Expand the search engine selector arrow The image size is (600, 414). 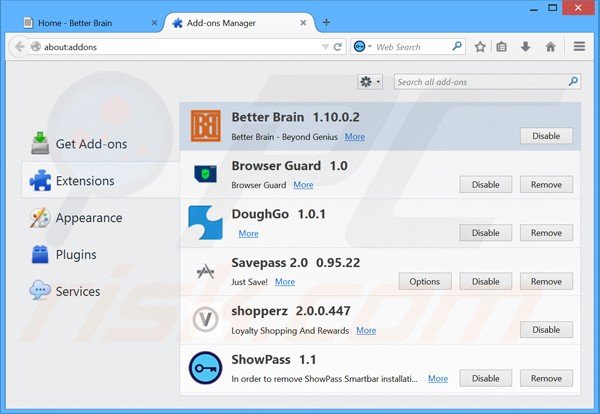pyautogui.click(x=370, y=47)
